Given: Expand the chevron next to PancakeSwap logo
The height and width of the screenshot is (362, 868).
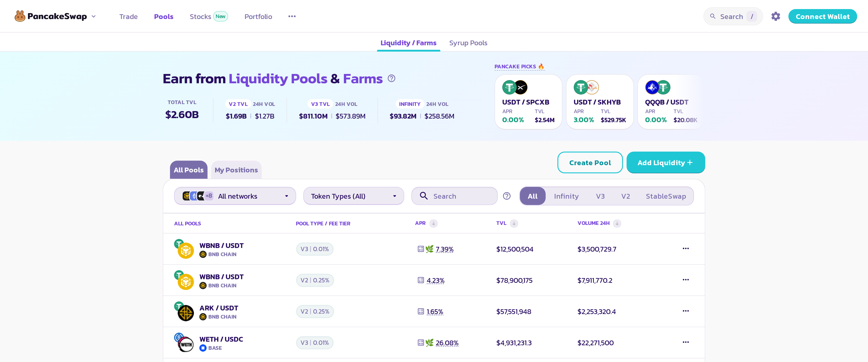Looking at the screenshot, I should point(94,16).
